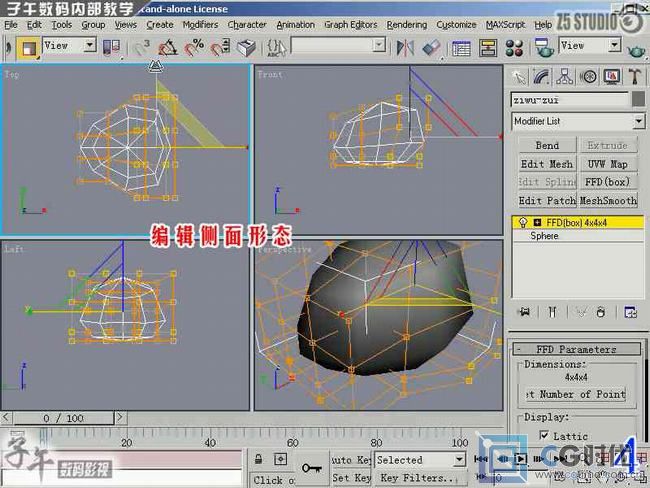Open the Animation menu
650x488 pixels.
coord(296,25)
